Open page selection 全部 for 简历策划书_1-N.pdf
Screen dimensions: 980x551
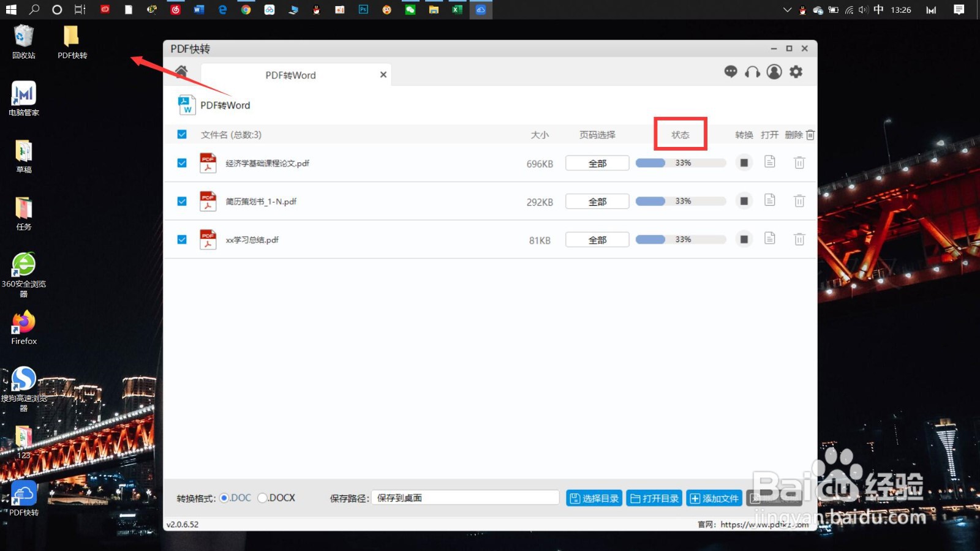click(597, 201)
